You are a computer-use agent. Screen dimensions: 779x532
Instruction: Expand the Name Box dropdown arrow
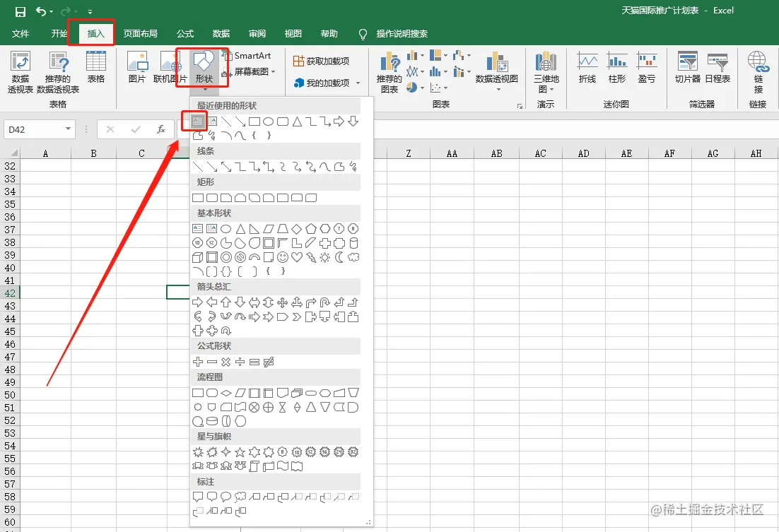68,130
